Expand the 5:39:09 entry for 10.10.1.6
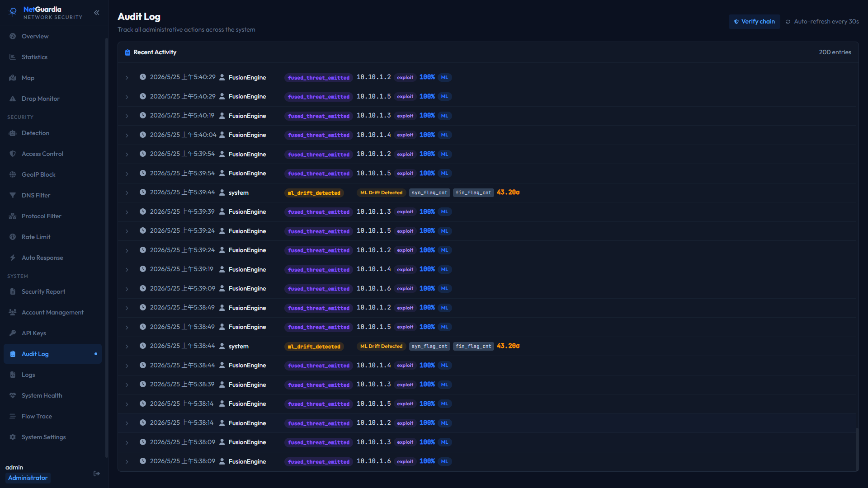Image resolution: width=868 pixels, height=488 pixels. 127,289
